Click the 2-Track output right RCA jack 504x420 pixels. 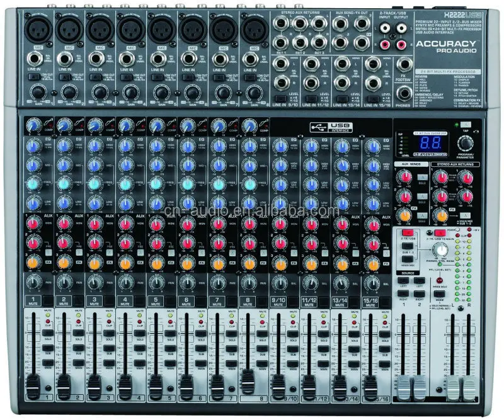[x=401, y=44]
